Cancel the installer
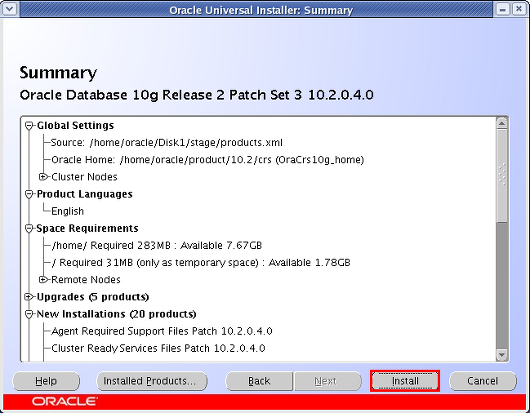Viewport: 530px width, 413px height. 483,381
